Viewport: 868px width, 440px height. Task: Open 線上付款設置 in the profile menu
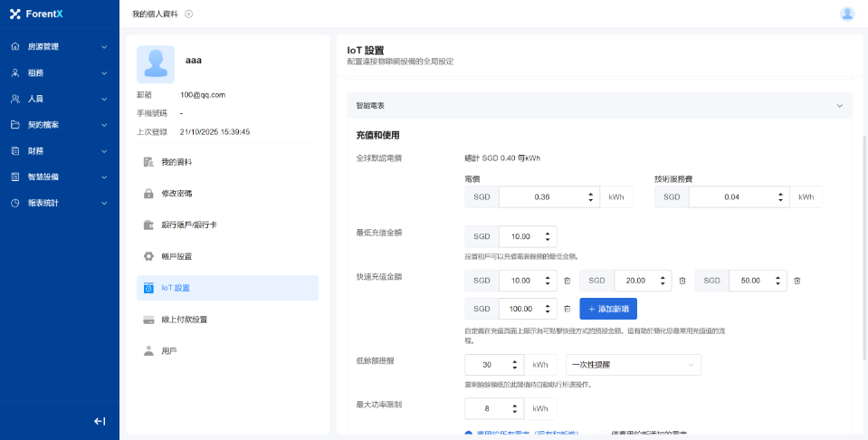pyautogui.click(x=184, y=320)
